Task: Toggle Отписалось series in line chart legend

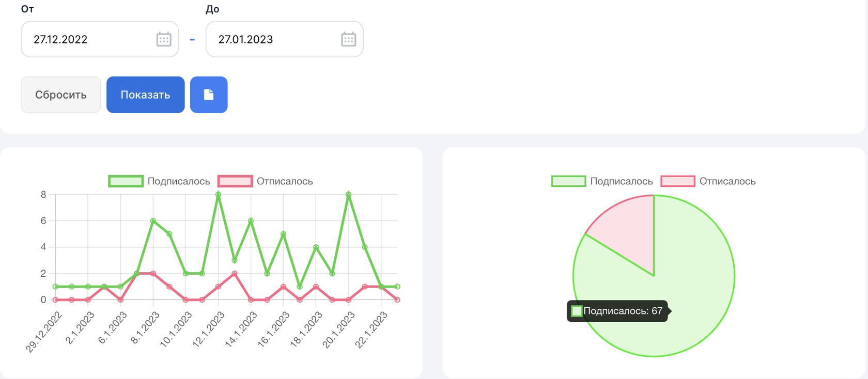Action: click(x=265, y=181)
